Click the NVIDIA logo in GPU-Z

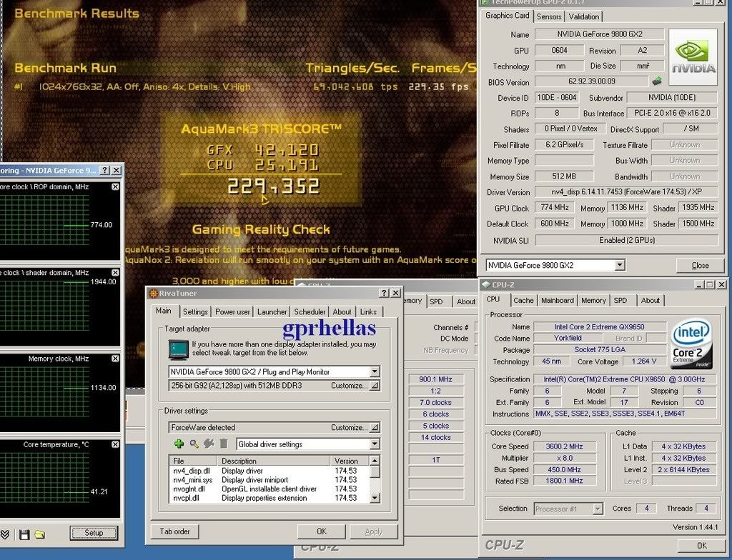pos(693,57)
